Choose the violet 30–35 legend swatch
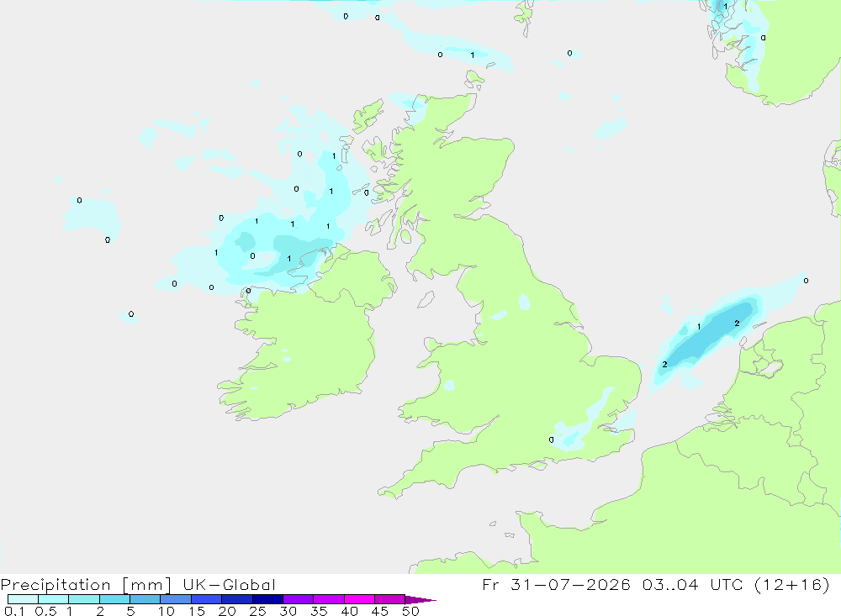Image resolution: width=841 pixels, height=616 pixels. (298, 599)
